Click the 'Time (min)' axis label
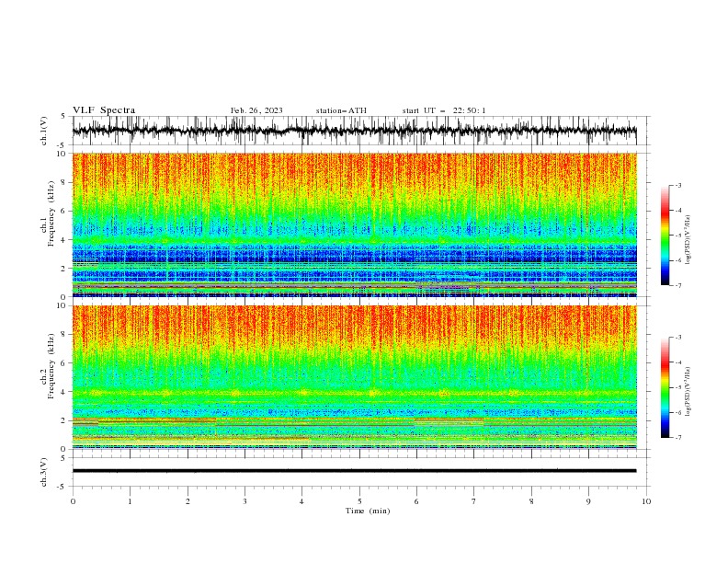This screenshot has width=728, height=563. 368,511
